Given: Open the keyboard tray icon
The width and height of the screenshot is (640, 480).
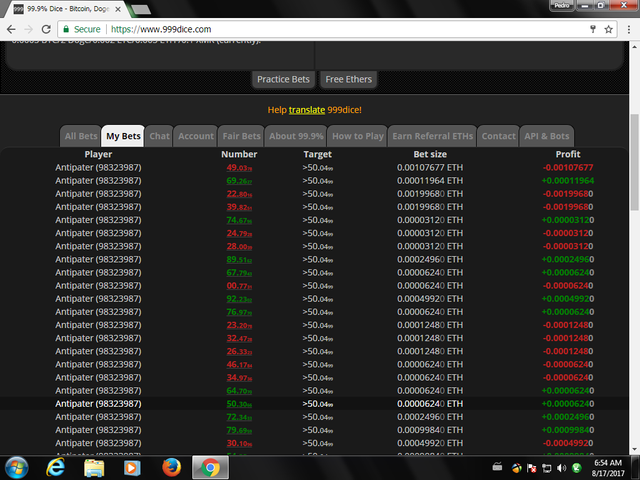Looking at the screenshot, I should [x=497, y=467].
